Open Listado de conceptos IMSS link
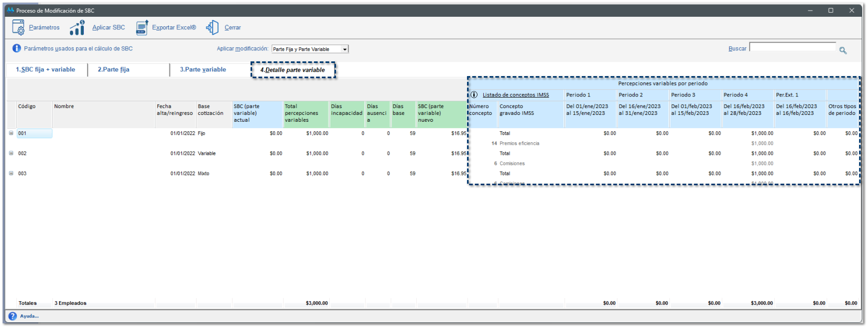 coord(516,95)
